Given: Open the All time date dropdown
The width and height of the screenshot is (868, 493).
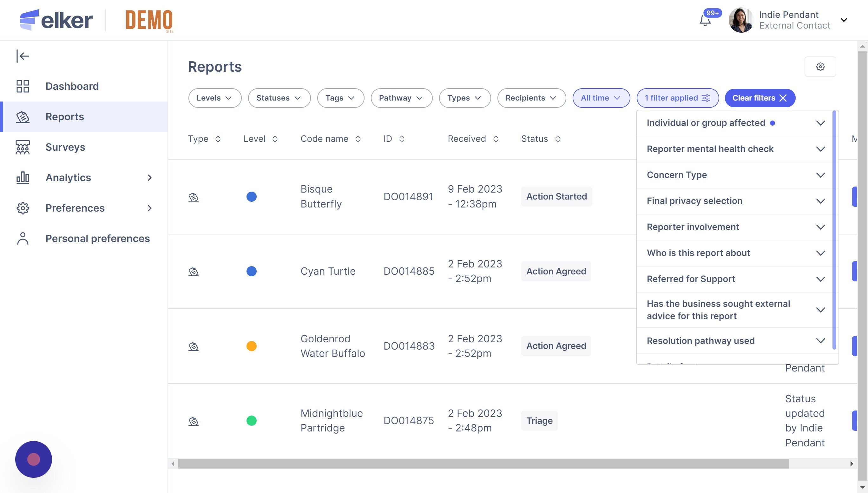Looking at the screenshot, I should pyautogui.click(x=601, y=98).
